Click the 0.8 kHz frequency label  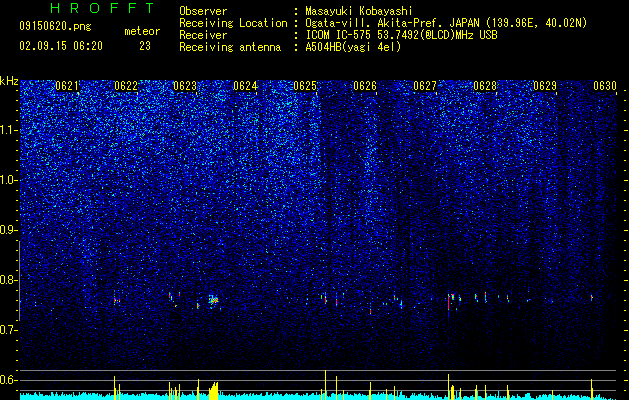[9, 280]
